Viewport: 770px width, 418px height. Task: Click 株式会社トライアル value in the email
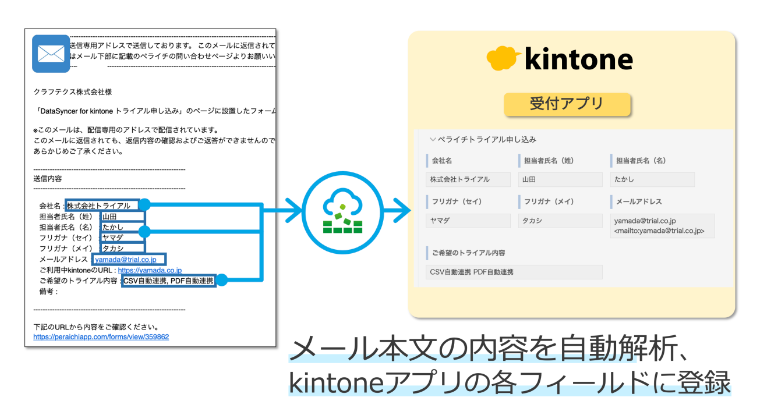coord(99,206)
